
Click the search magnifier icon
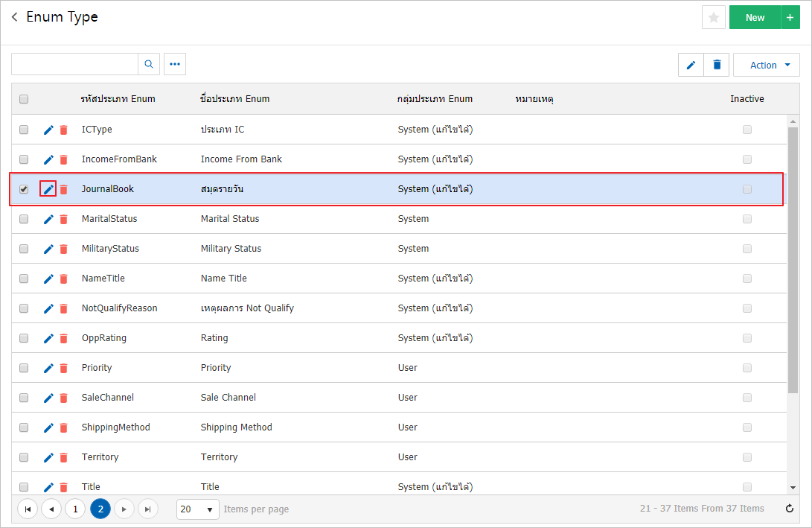point(149,64)
